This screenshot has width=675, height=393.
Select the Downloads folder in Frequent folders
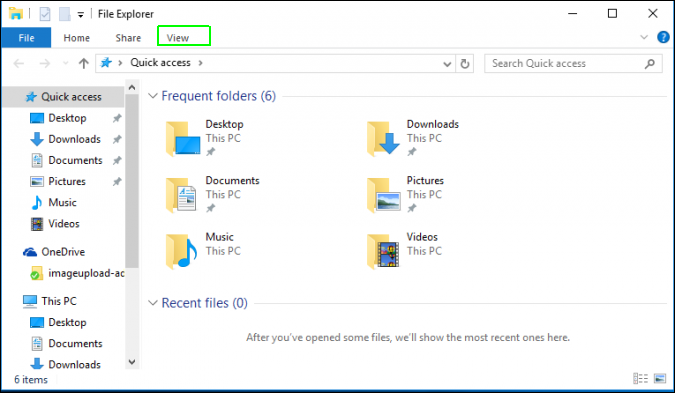pyautogui.click(x=413, y=138)
